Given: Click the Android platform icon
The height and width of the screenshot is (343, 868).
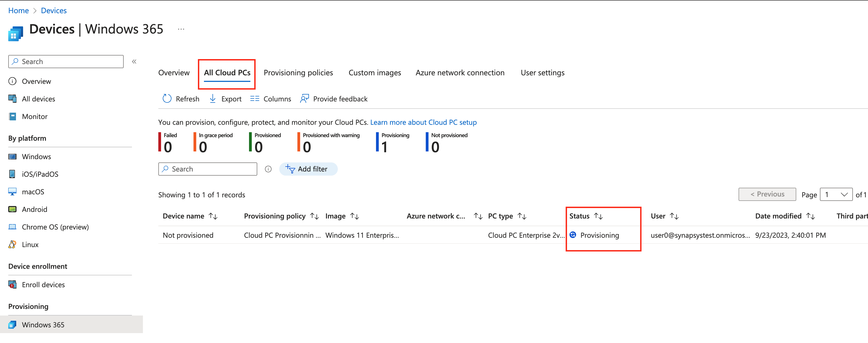Looking at the screenshot, I should 12,209.
